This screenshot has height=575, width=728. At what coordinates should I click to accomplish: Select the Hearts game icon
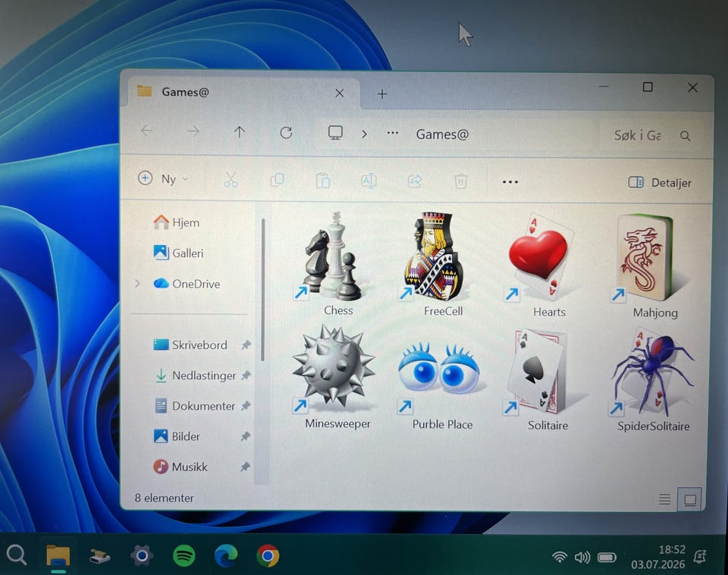(539, 258)
